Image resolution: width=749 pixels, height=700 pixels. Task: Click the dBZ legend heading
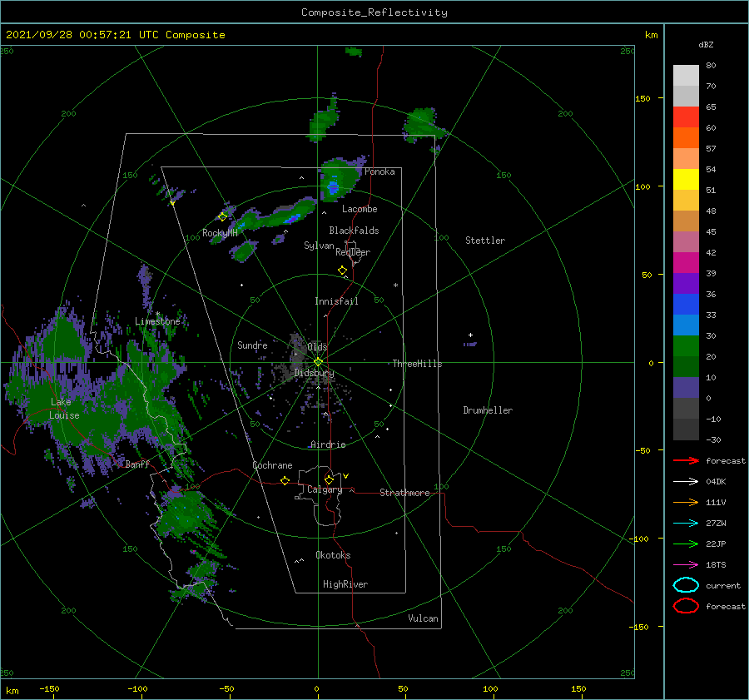(x=706, y=44)
